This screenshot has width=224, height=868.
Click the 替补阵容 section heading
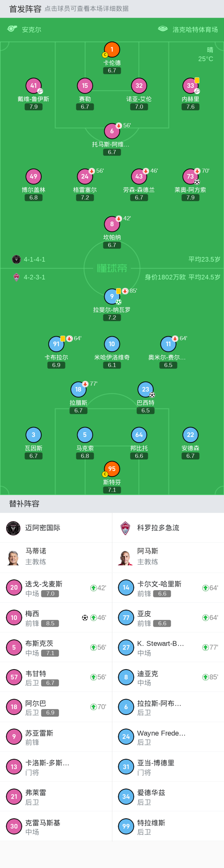pos(24,504)
